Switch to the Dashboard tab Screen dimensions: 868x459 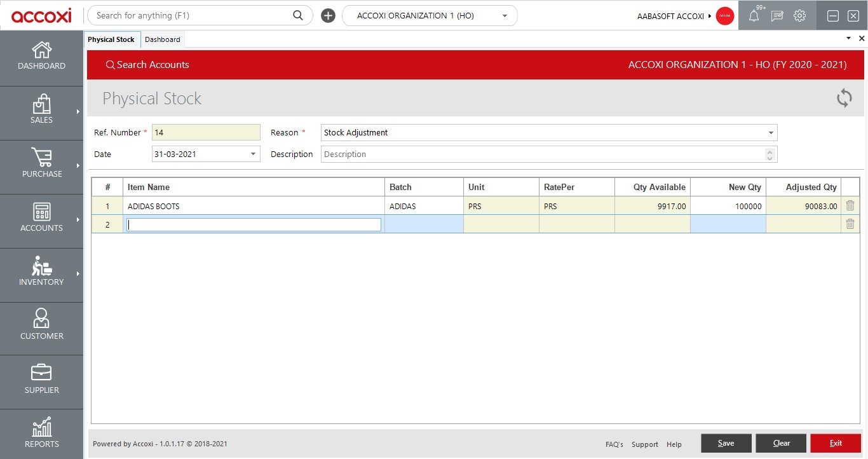click(x=163, y=39)
